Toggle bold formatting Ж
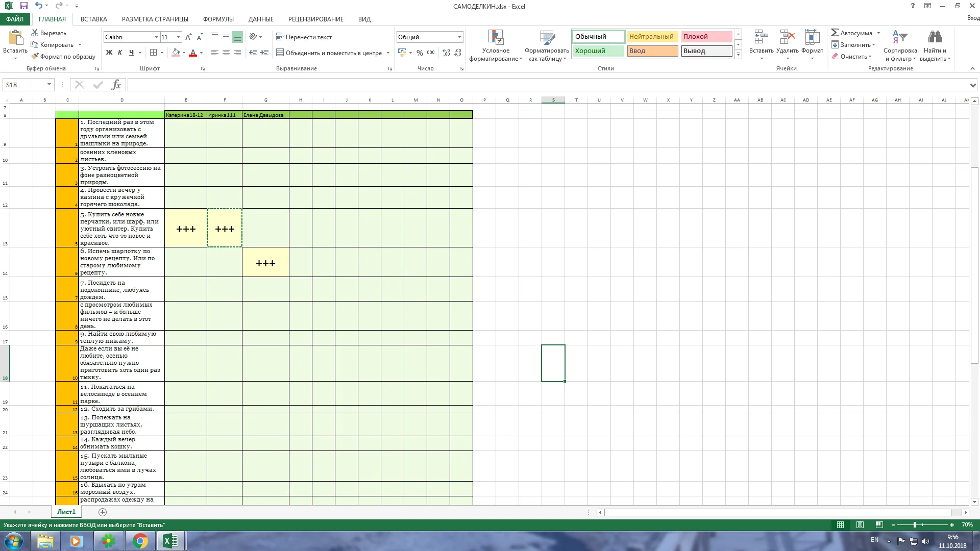 point(109,53)
